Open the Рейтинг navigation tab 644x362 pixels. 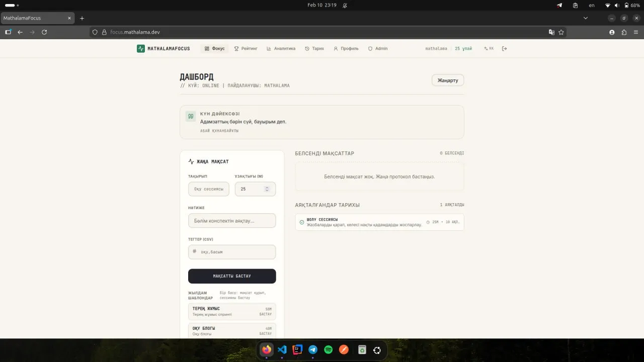pos(246,49)
